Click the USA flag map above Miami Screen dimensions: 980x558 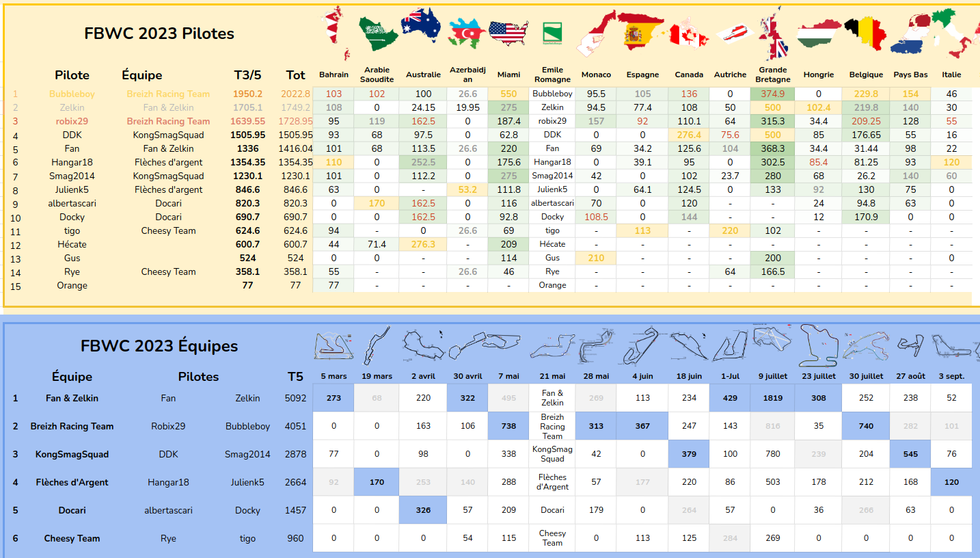coord(508,34)
